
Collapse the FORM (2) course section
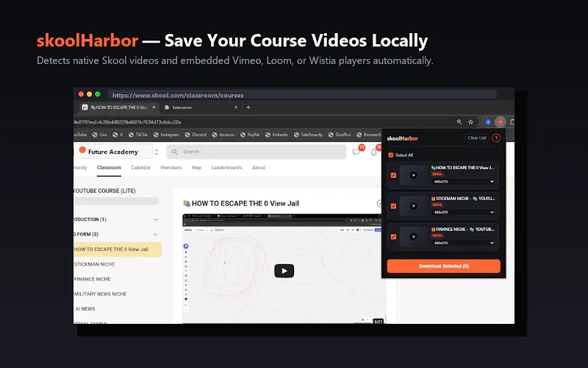[156, 235]
